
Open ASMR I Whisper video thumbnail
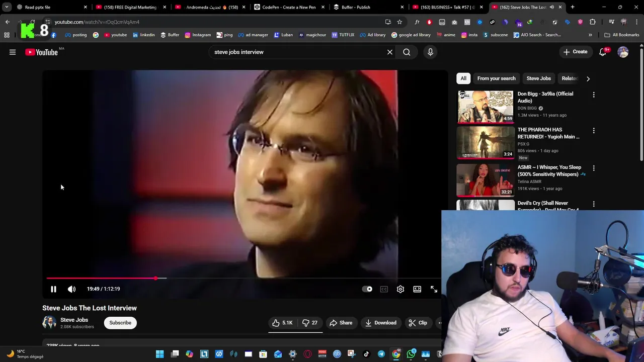tap(485, 180)
